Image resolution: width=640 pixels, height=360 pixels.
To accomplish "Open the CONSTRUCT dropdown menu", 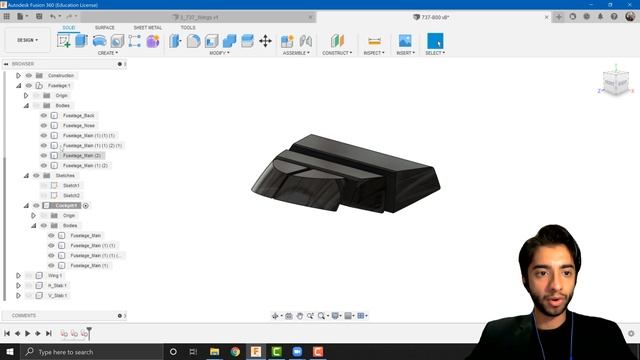I will [337, 53].
